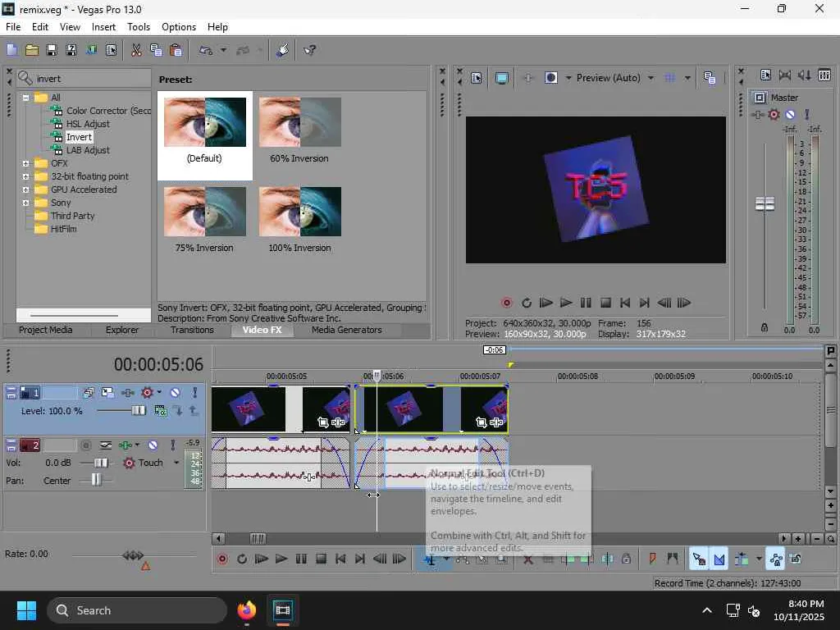Mute audio track 2
The height and width of the screenshot is (630, 840).
pos(153,445)
